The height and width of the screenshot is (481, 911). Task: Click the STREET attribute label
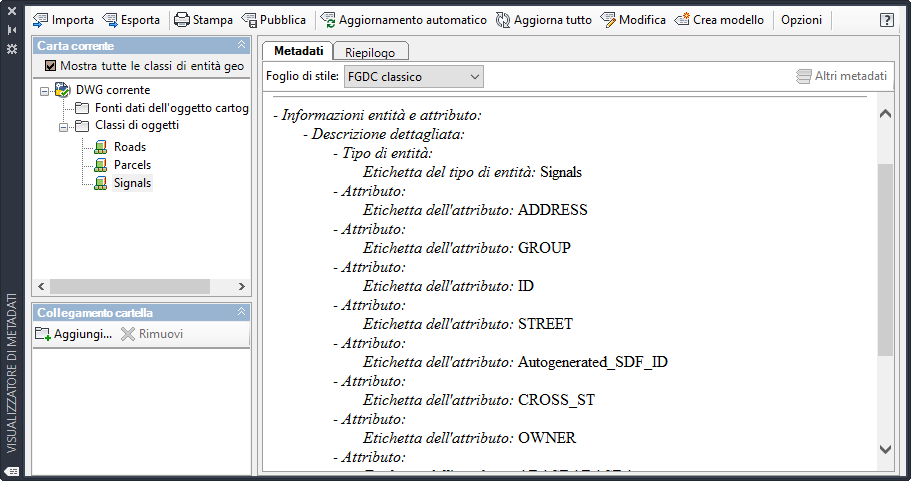(x=545, y=324)
